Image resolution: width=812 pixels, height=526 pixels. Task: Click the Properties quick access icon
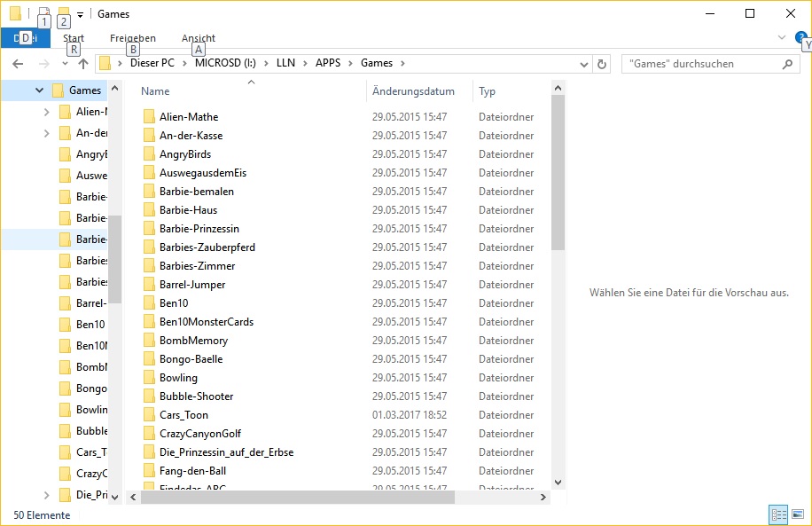(44, 13)
